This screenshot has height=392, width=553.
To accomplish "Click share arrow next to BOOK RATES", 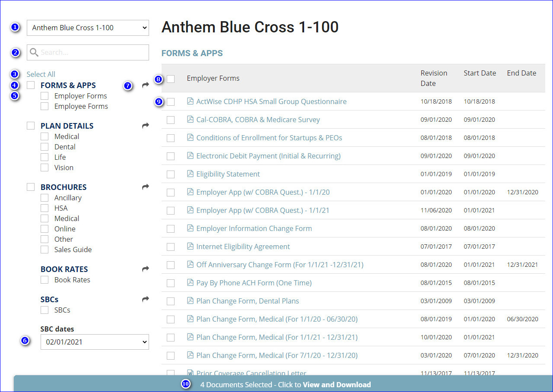I will (145, 269).
